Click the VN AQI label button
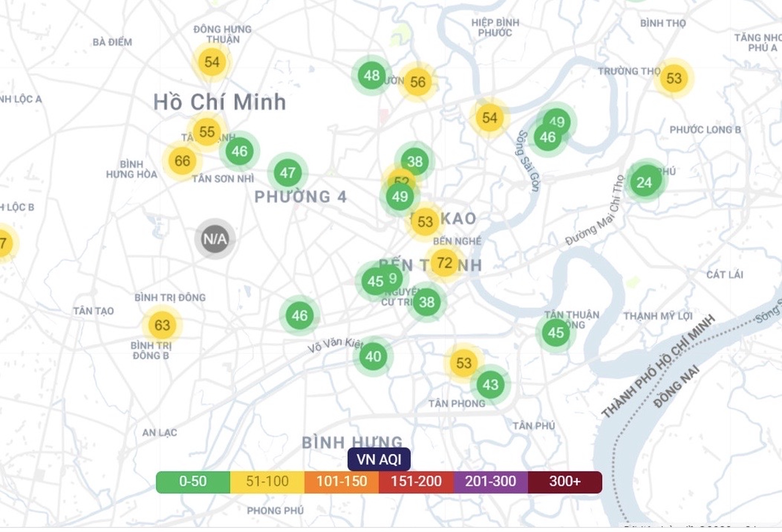Viewport: 782px width, 532px height. [x=379, y=459]
